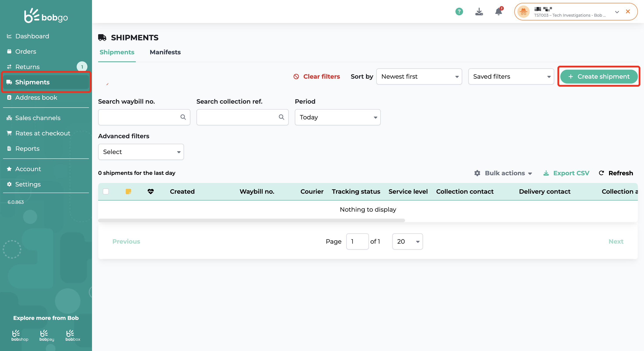This screenshot has height=351, width=644.
Task: Click Clear filters
Action: tap(317, 76)
